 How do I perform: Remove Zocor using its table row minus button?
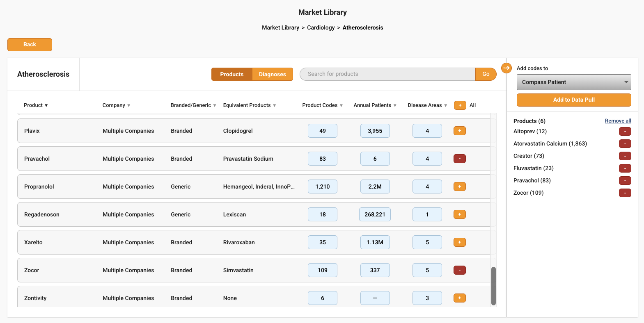click(x=460, y=270)
